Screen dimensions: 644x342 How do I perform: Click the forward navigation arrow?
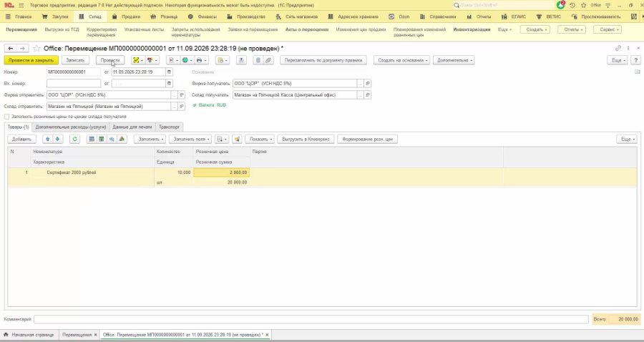23,49
